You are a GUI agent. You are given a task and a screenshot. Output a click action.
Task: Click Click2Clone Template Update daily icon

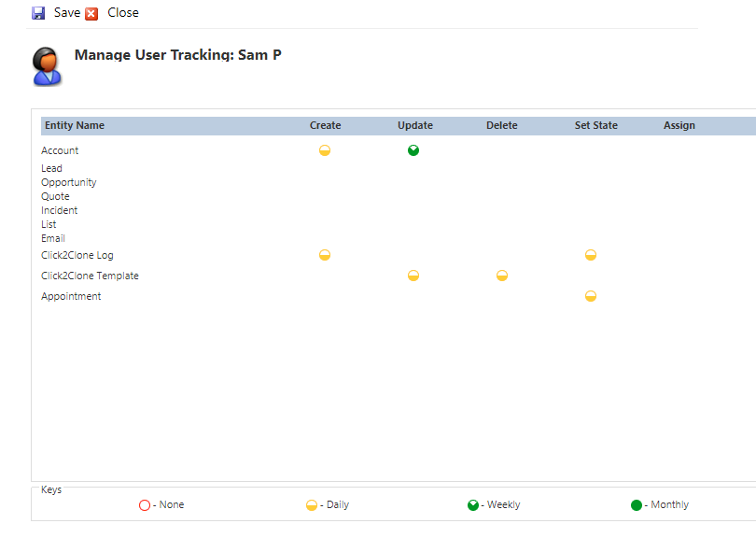(413, 276)
